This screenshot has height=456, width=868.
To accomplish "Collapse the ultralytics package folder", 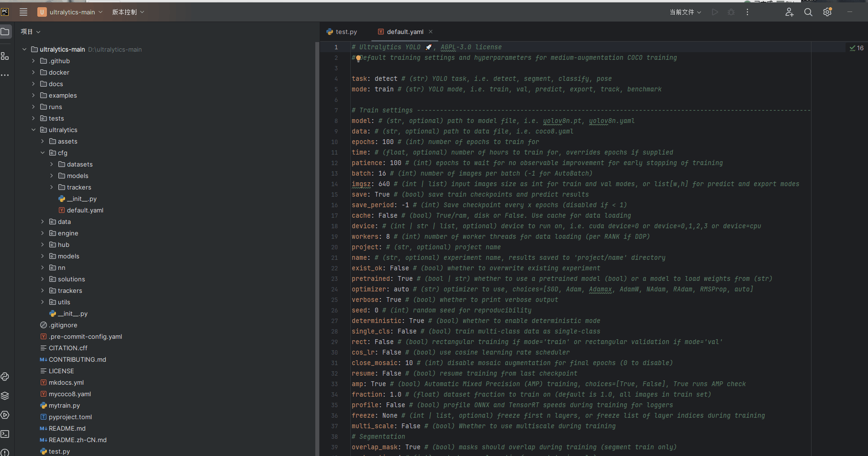I will point(33,130).
